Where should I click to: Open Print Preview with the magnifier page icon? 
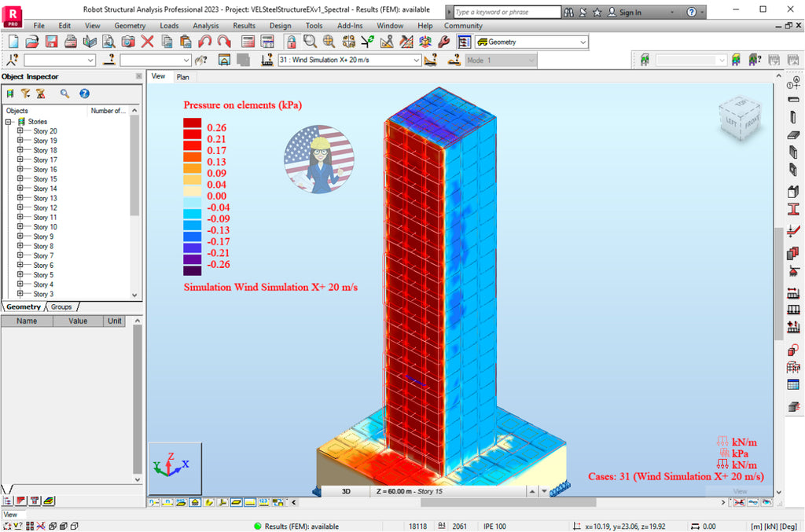(x=108, y=42)
